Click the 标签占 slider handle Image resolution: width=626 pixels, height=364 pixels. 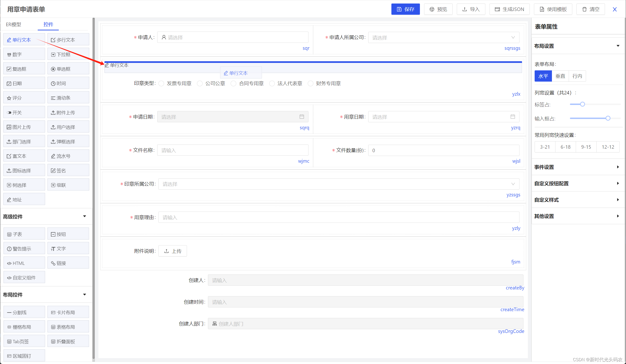[582, 104]
